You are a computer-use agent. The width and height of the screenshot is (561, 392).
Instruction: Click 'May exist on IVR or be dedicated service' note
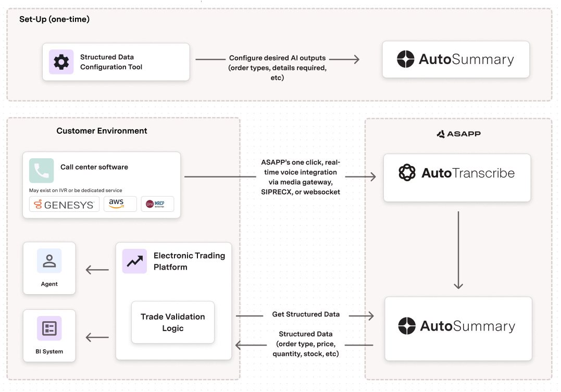[x=76, y=191]
